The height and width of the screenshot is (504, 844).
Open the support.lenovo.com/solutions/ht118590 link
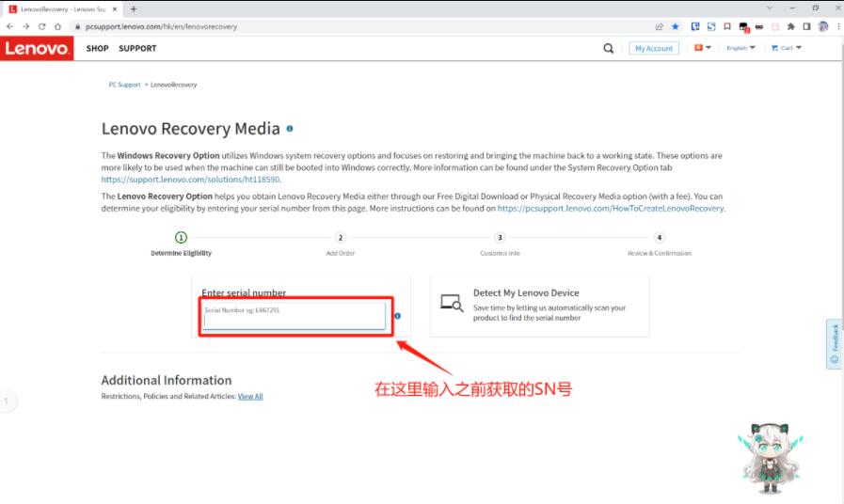point(191,179)
